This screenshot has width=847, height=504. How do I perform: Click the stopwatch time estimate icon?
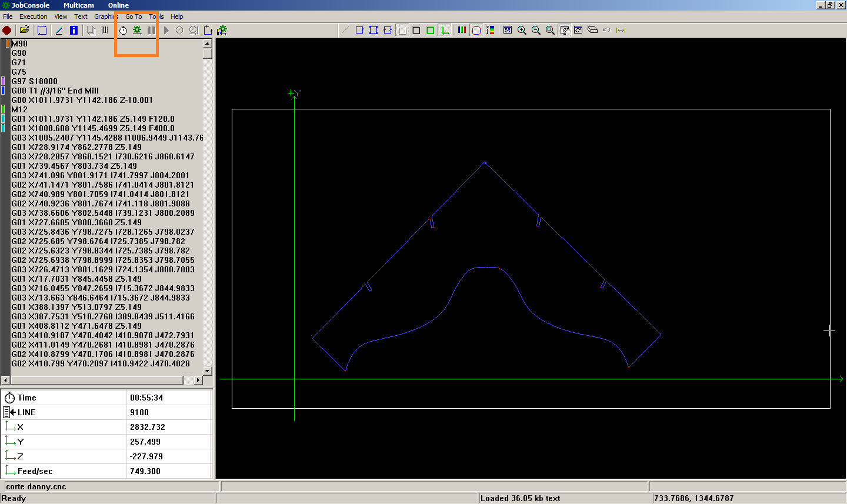click(123, 30)
